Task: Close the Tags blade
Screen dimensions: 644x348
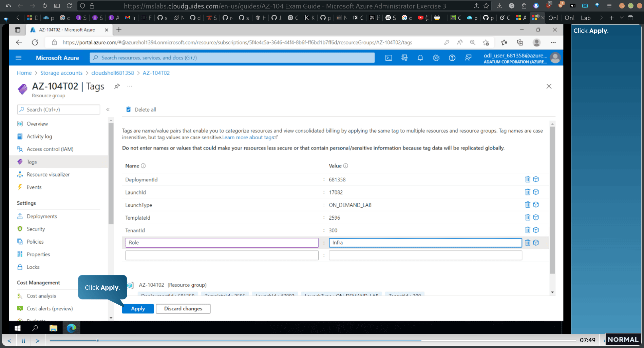Action: (x=549, y=86)
